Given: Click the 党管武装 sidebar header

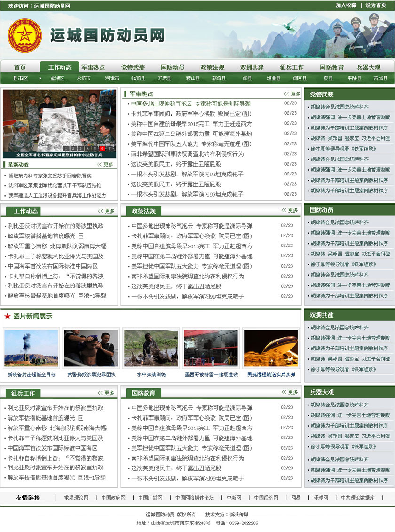Looking at the screenshot, I should 349,95.
